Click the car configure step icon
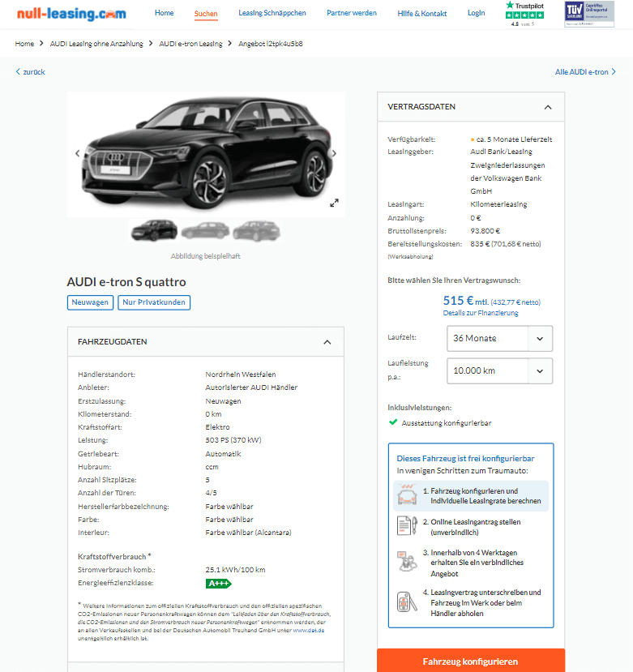This screenshot has height=672, width=633. pyautogui.click(x=407, y=495)
